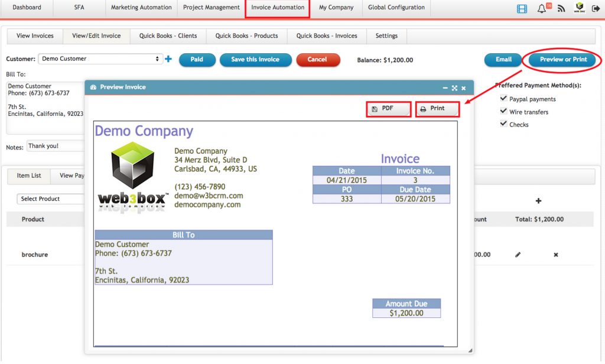Open Global Configuration menu

(396, 7)
